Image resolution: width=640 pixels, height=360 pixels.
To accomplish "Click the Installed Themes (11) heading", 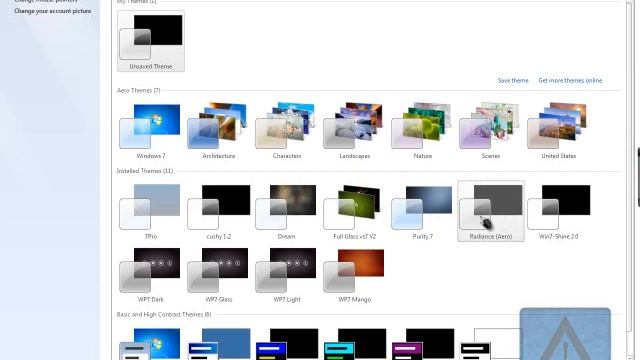I will 145,171.
